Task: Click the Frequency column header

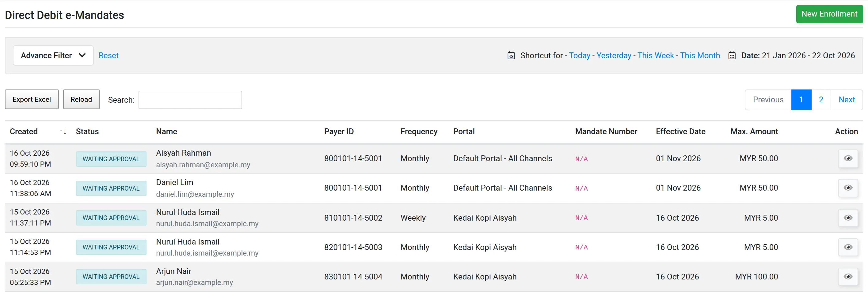Action: point(419,132)
